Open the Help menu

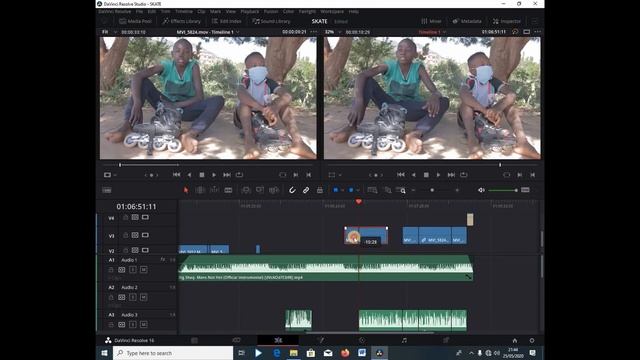(353, 12)
